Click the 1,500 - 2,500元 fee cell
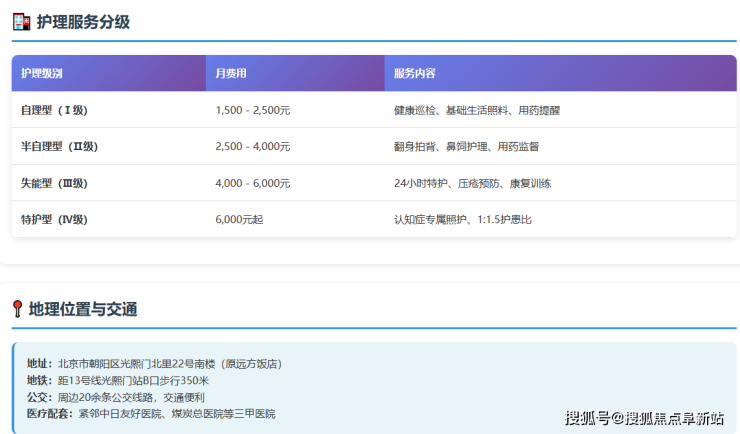This screenshot has height=434, width=740. click(252, 110)
